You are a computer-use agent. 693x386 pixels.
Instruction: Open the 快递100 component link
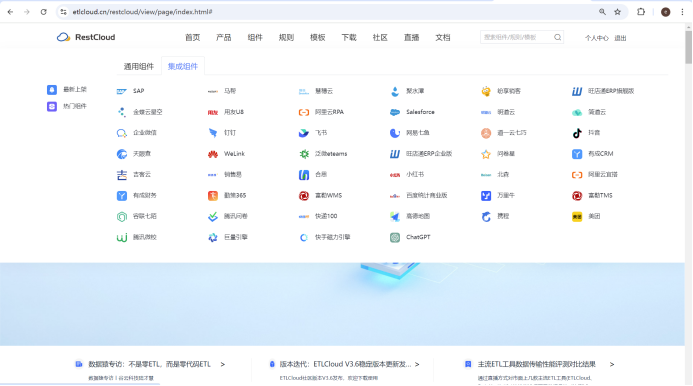[326, 217]
